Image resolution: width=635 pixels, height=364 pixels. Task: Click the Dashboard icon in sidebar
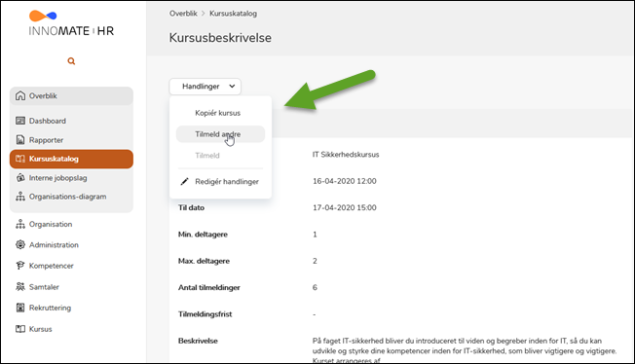(x=20, y=121)
